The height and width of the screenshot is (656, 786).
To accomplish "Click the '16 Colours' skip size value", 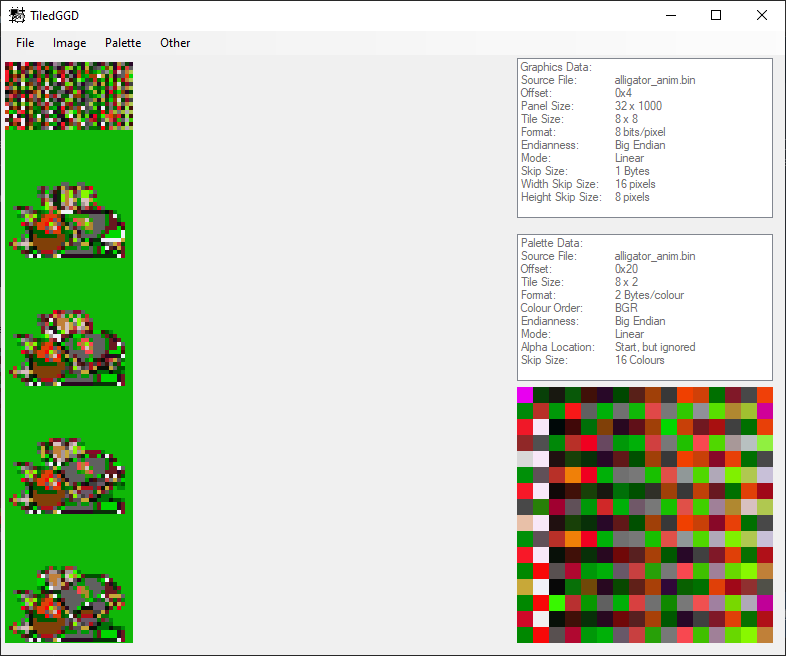I will (x=640, y=360).
